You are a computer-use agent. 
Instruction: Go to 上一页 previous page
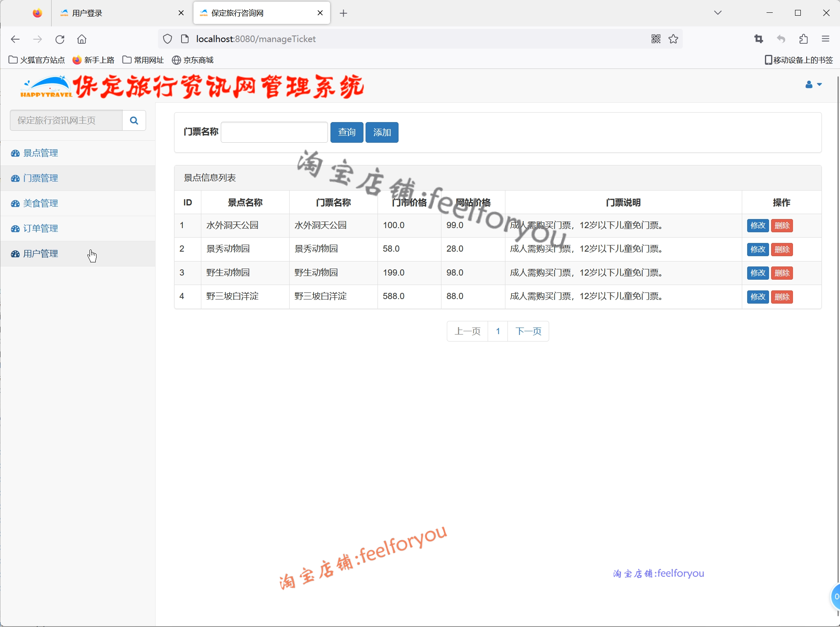(x=467, y=331)
